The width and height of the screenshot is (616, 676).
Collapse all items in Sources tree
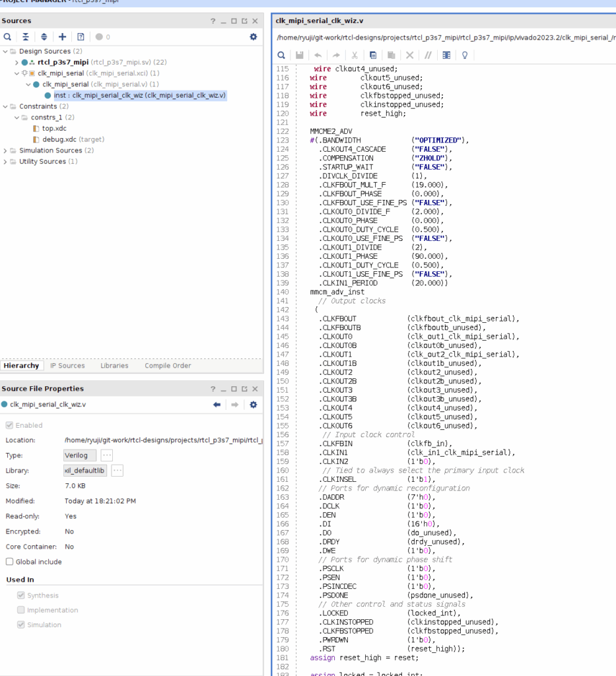26,37
